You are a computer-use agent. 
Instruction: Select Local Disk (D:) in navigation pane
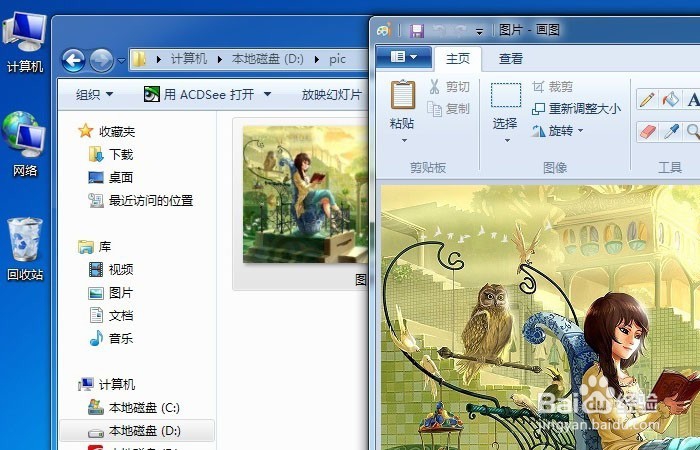click(137, 431)
